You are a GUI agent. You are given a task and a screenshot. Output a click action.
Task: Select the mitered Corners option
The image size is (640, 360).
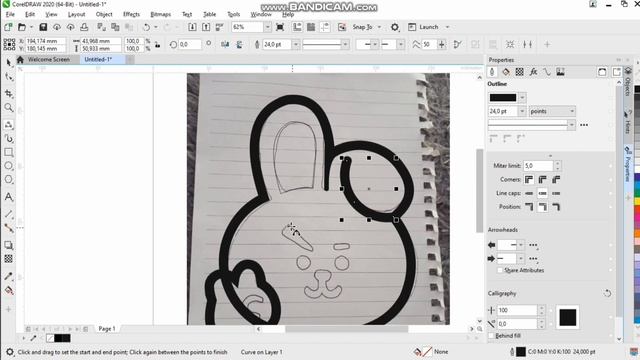[529, 179]
